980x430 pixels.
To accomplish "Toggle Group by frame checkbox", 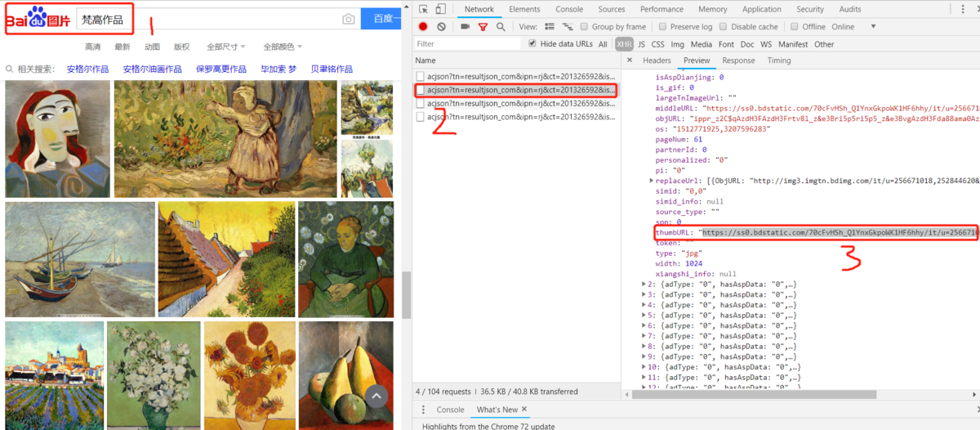I will point(585,26).
